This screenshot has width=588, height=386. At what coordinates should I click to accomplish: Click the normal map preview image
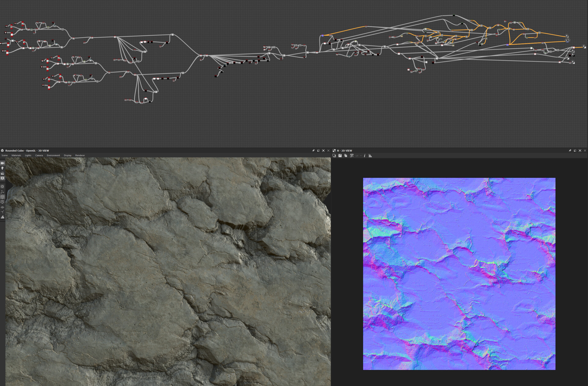[x=459, y=274]
